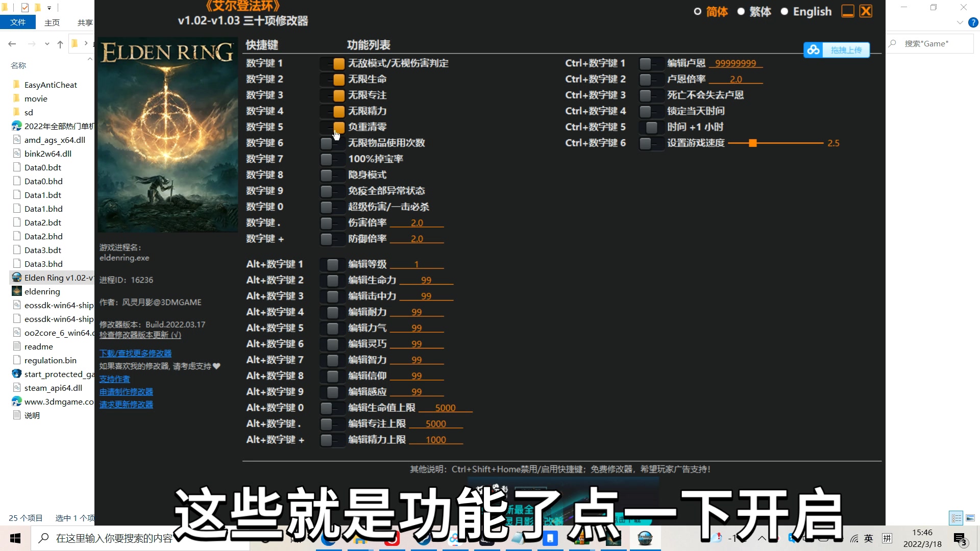980x551 pixels.
Task: Go back in File Explorer
Action: pos(12,44)
